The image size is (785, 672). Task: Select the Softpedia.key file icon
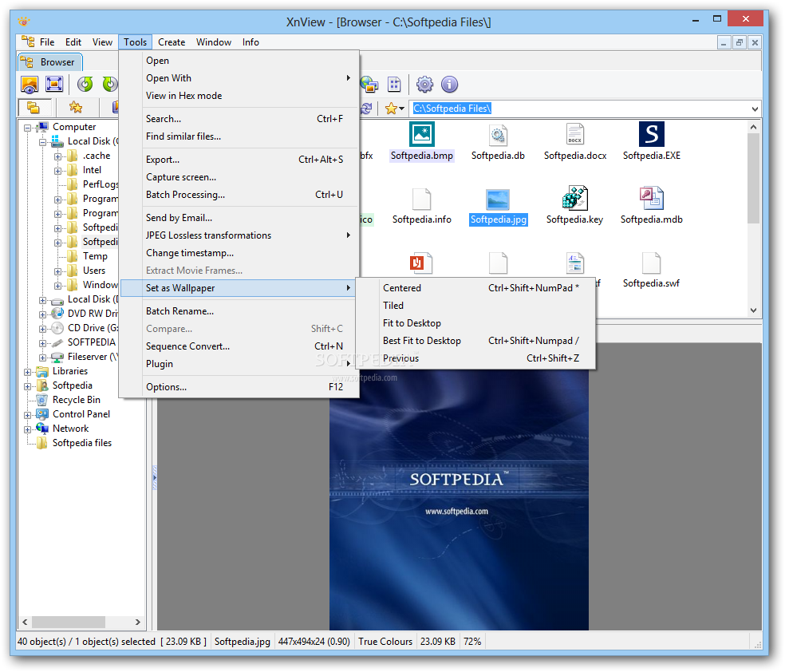click(574, 198)
